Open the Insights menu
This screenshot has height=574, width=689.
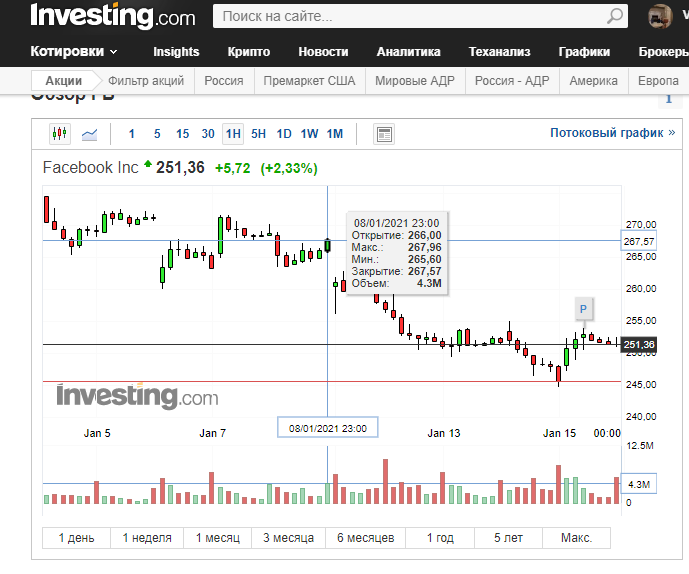176,51
